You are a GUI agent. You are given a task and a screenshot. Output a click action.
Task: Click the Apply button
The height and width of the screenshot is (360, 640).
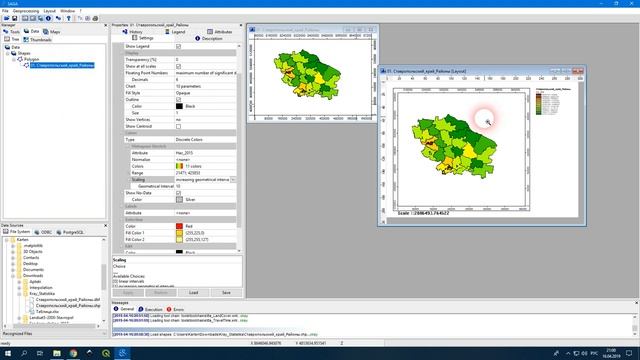tap(128, 293)
